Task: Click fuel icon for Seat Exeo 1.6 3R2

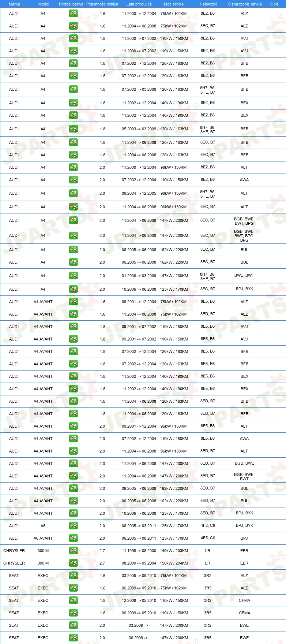Action: click(x=74, y=576)
